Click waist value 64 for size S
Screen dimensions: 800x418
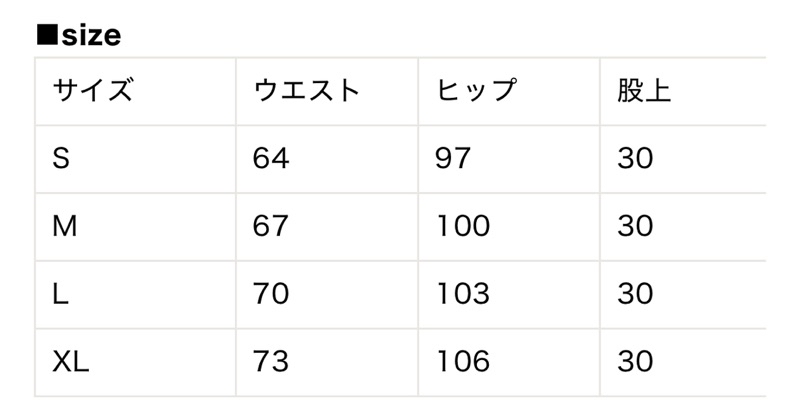tap(271, 158)
